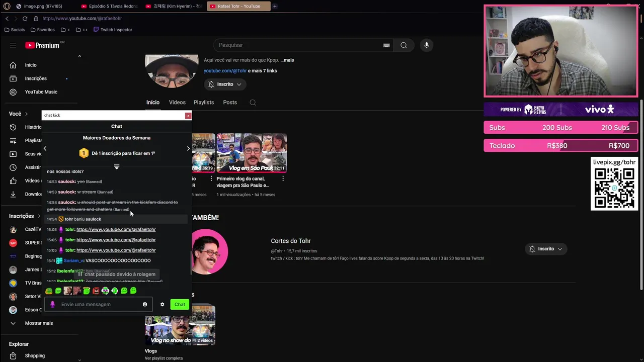Open the Inscrito notification dropdown for Rafael Tohr
Image resolution: width=644 pixels, height=362 pixels.
tap(225, 84)
